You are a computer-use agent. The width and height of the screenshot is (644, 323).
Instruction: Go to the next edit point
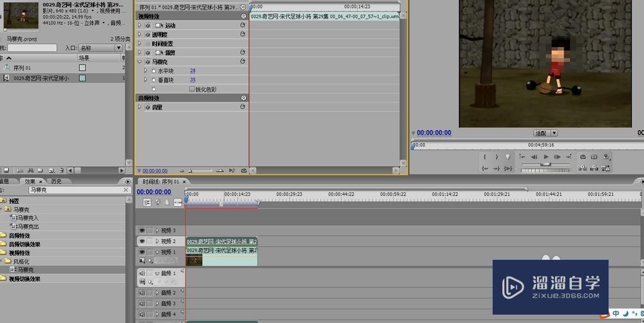[569, 157]
